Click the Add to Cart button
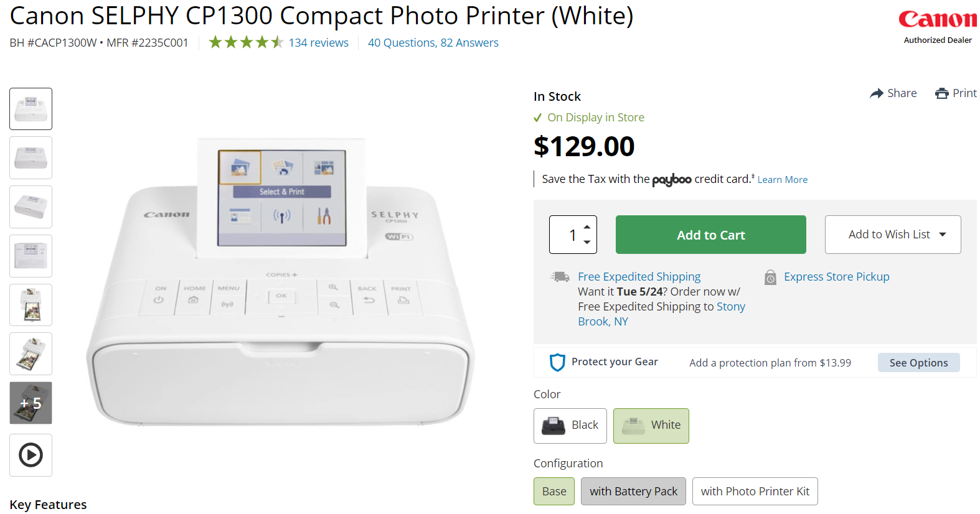The height and width of the screenshot is (514, 980). [x=710, y=235]
